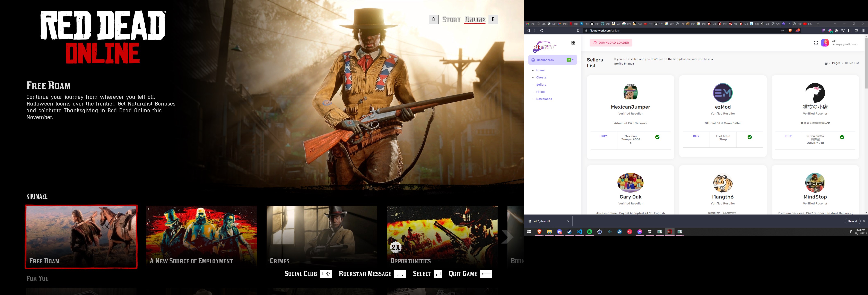Select the 2X Opportunities tile
This screenshot has height=295, width=868.
pyautogui.click(x=442, y=237)
